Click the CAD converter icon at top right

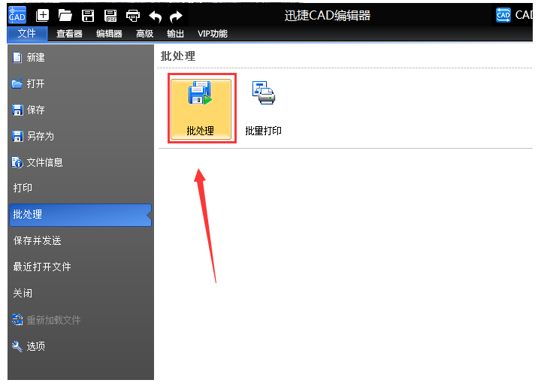click(x=503, y=15)
